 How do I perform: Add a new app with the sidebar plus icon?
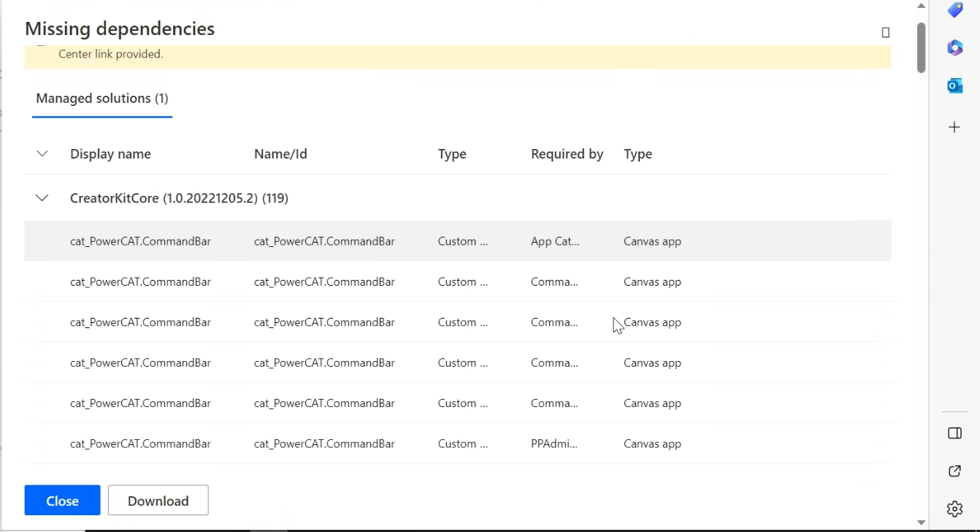[x=954, y=126]
